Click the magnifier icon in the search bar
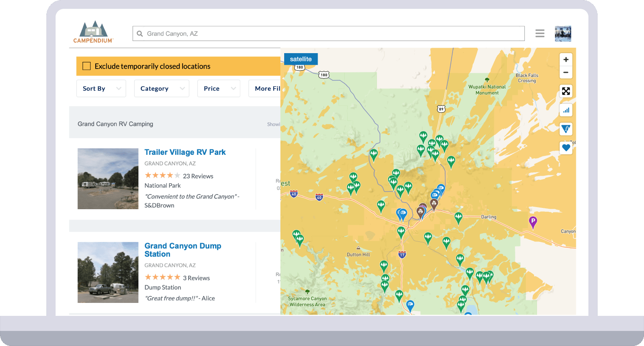644x346 pixels. [140, 33]
